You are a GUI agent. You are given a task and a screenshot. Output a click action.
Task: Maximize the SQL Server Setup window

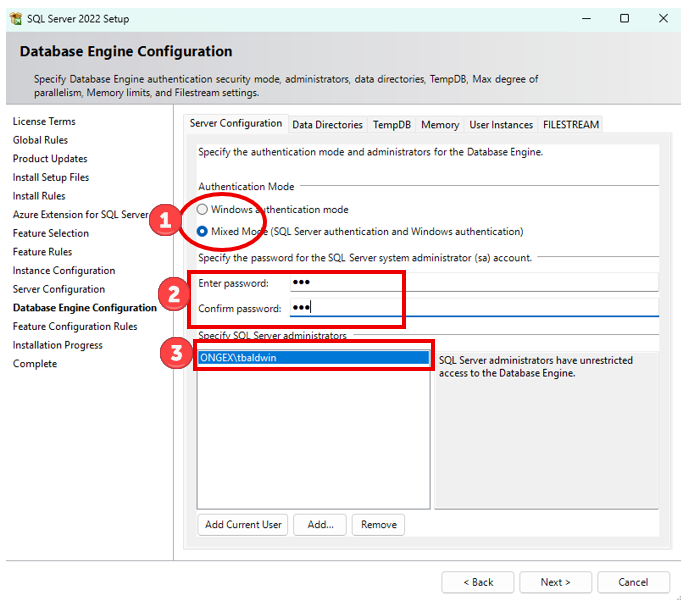(624, 19)
